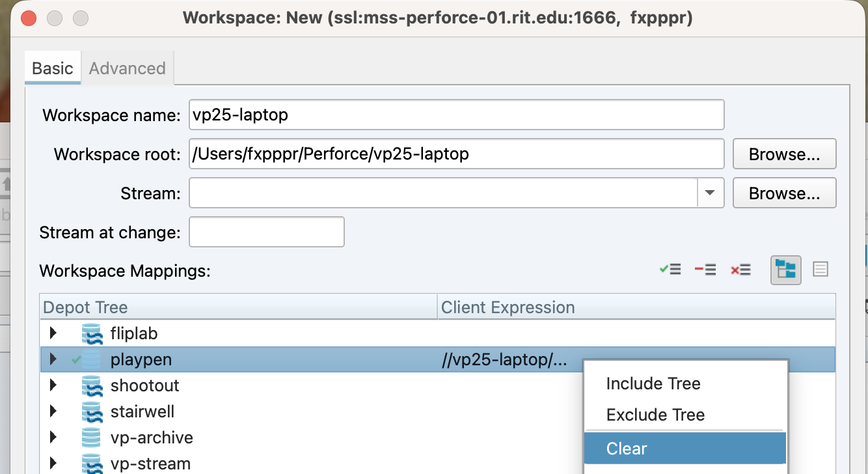The width and height of the screenshot is (868, 474).
Task: Click the shootout stream depot icon
Action: pos(92,386)
